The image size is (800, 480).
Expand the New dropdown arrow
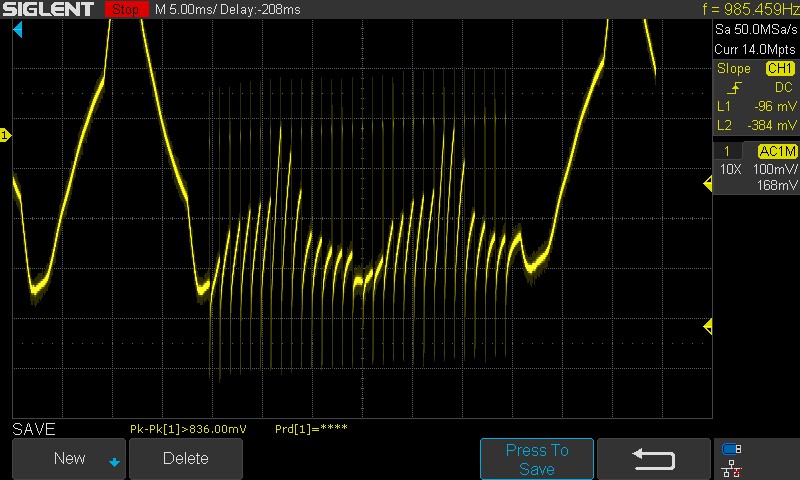114,462
